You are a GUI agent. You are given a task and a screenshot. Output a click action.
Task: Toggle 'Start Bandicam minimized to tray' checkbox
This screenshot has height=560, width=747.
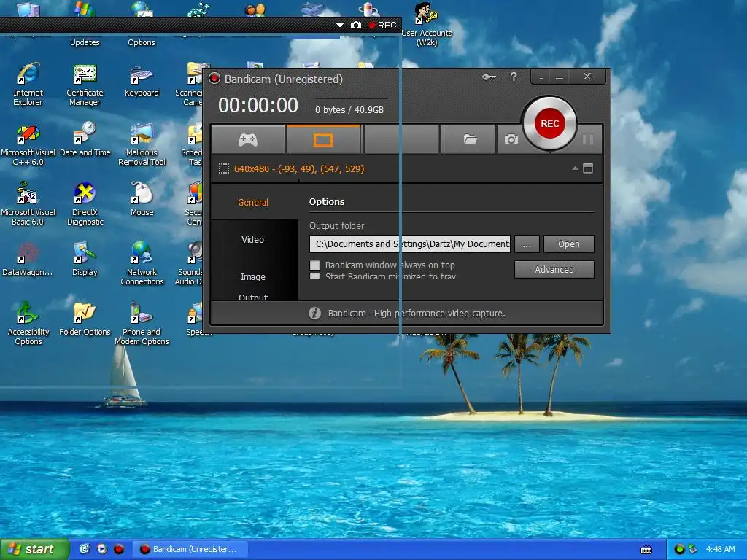[x=315, y=276]
